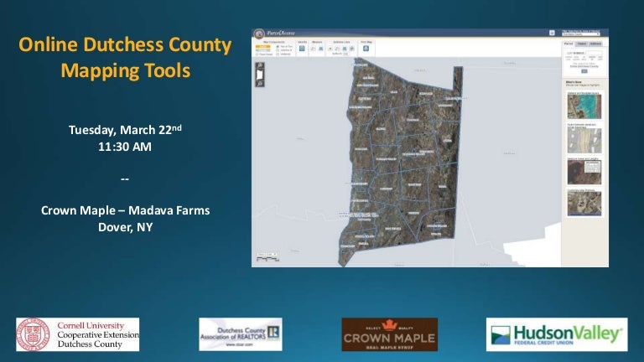Switch to the Parcel search tab
The height and width of the screenshot is (362, 644).
(568, 42)
